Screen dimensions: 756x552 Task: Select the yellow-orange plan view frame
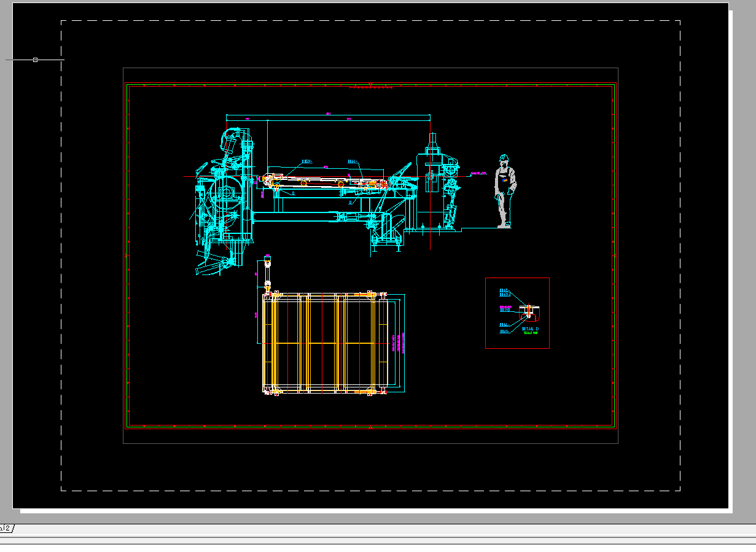pos(324,343)
